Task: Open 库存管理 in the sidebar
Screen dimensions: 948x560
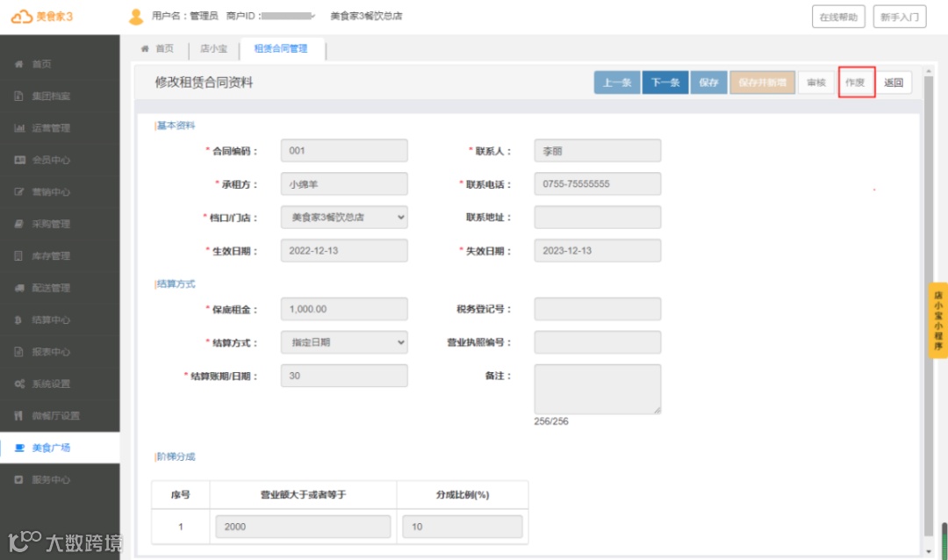Action: pyautogui.click(x=60, y=256)
